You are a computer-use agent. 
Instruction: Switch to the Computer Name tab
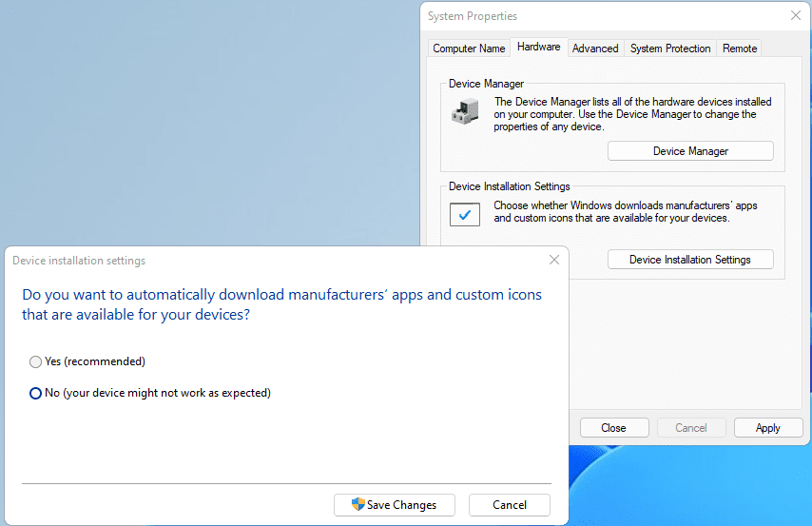469,49
